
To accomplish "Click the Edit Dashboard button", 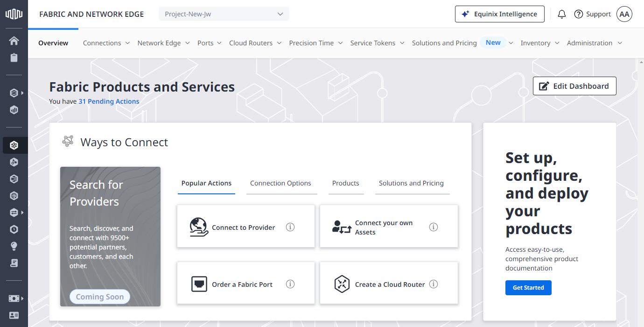I will tap(574, 86).
